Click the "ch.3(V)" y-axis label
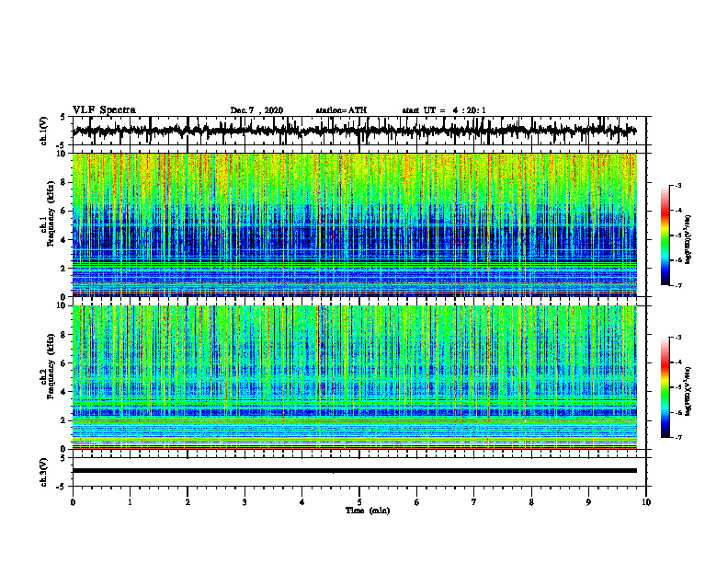 (x=44, y=473)
